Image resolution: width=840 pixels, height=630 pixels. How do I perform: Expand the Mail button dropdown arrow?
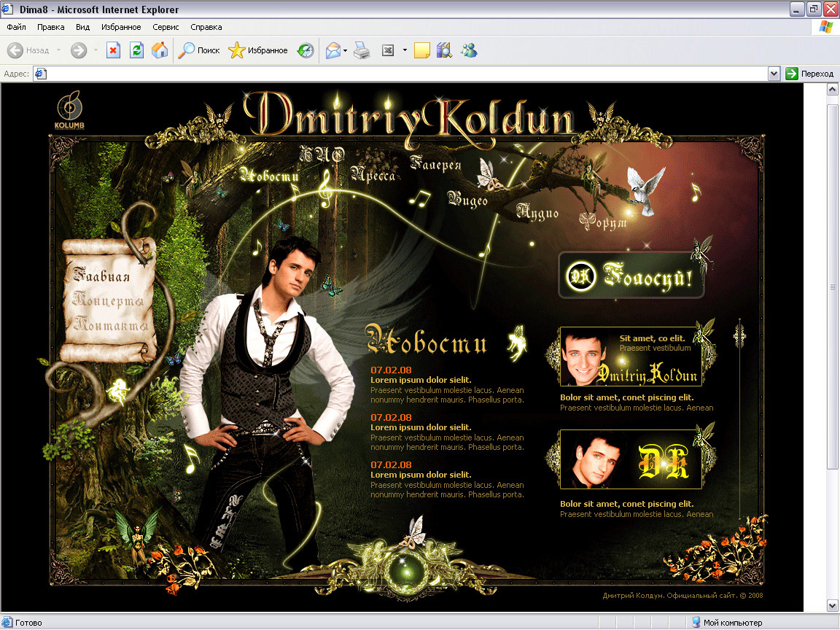[345, 50]
